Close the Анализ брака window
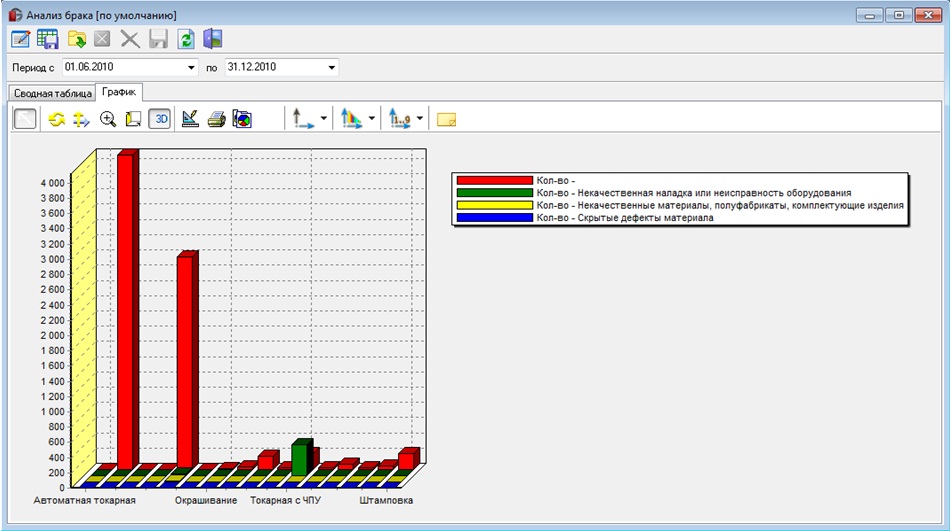This screenshot has height=531, width=951. [928, 15]
